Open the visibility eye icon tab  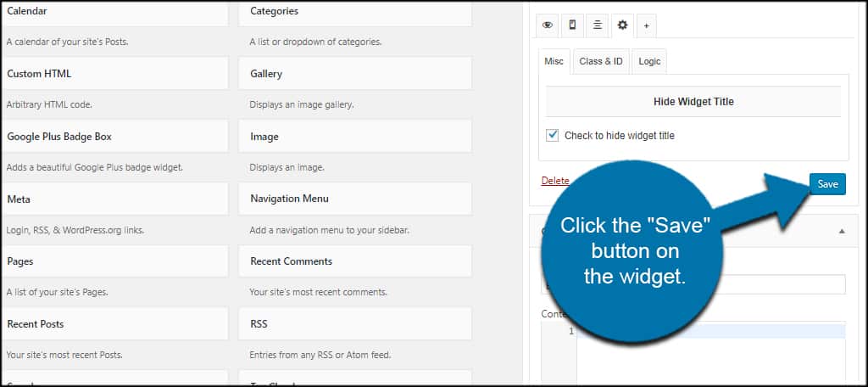tap(548, 25)
